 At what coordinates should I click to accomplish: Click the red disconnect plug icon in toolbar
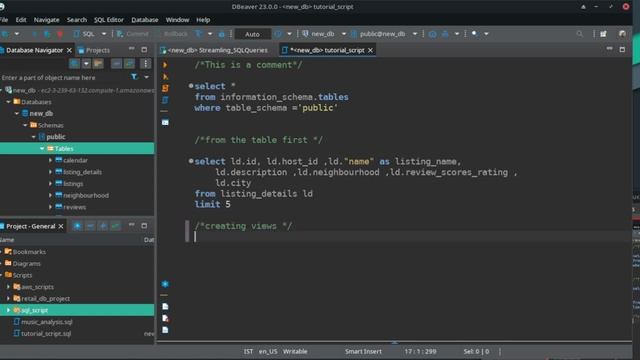(x=60, y=34)
